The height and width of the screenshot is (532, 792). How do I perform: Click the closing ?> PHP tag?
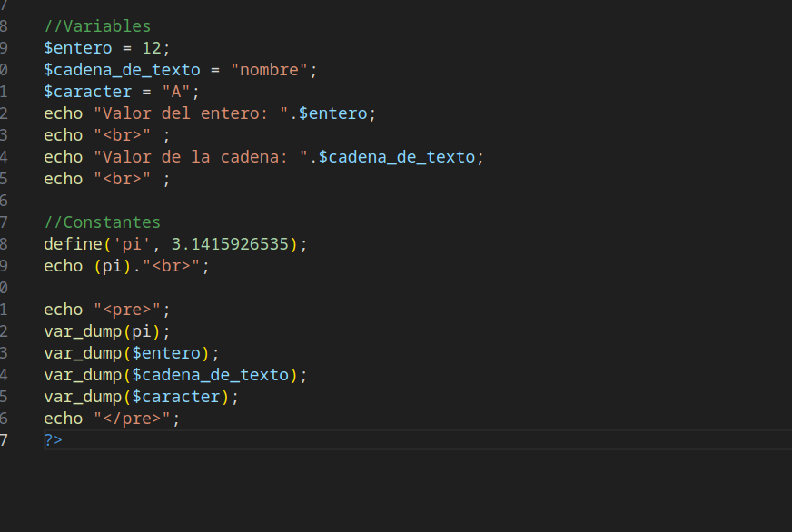52,439
